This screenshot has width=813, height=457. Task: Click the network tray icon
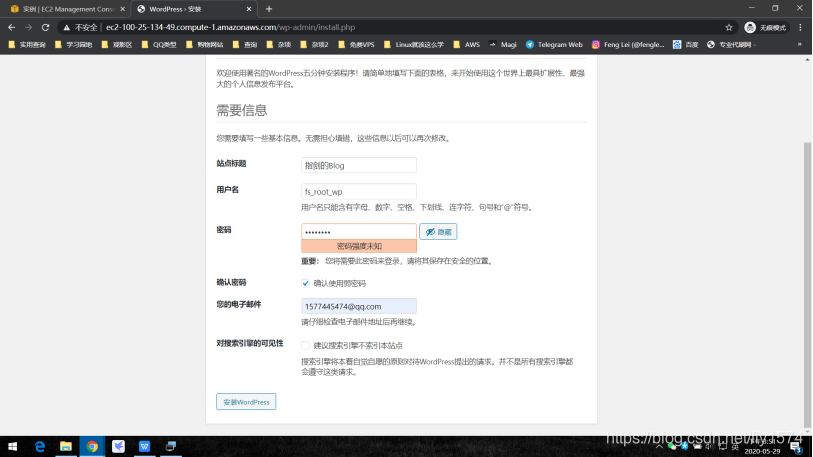tap(723, 446)
